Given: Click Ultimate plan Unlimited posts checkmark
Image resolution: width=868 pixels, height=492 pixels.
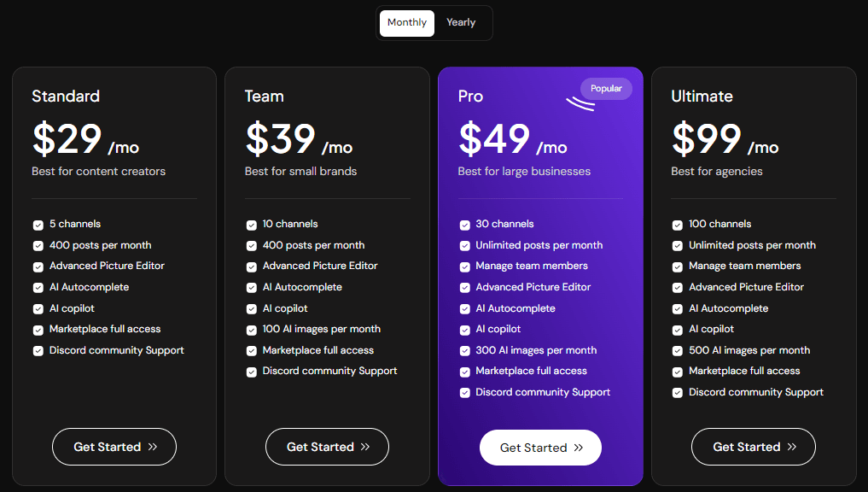Looking at the screenshot, I should 678,246.
